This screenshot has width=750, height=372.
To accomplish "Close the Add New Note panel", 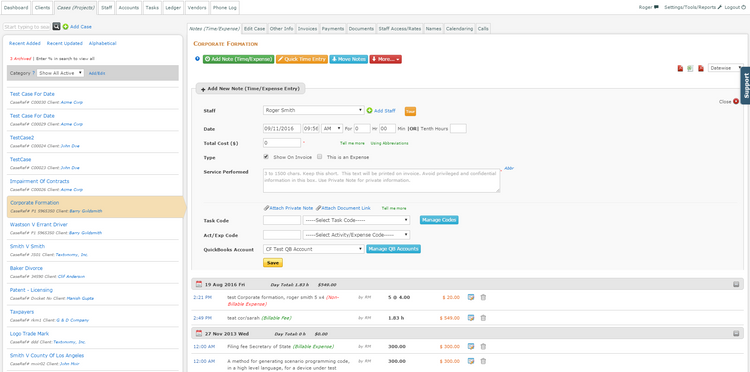I will coord(736,101).
